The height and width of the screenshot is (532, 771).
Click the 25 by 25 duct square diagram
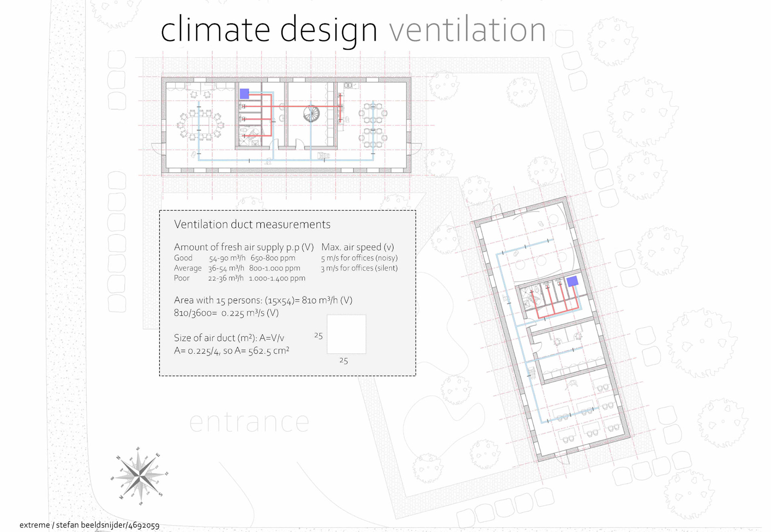click(x=346, y=334)
